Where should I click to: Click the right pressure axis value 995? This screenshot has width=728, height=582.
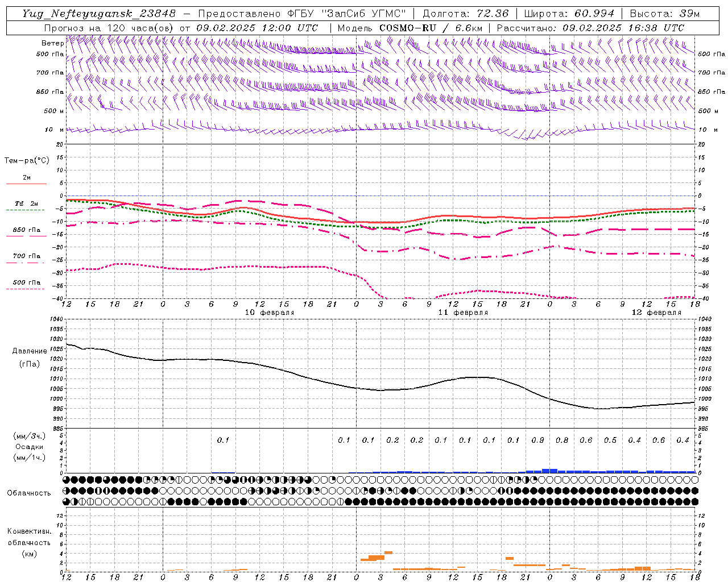(703, 409)
